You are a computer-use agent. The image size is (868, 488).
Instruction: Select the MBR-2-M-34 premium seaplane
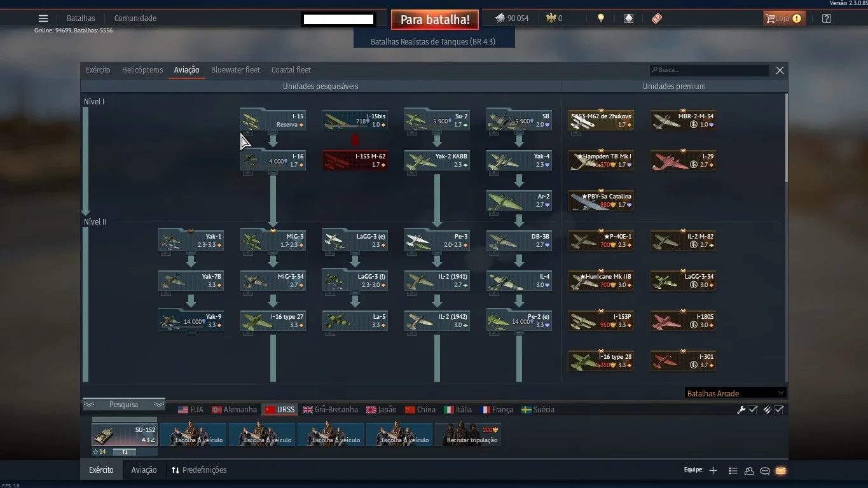[x=683, y=120]
